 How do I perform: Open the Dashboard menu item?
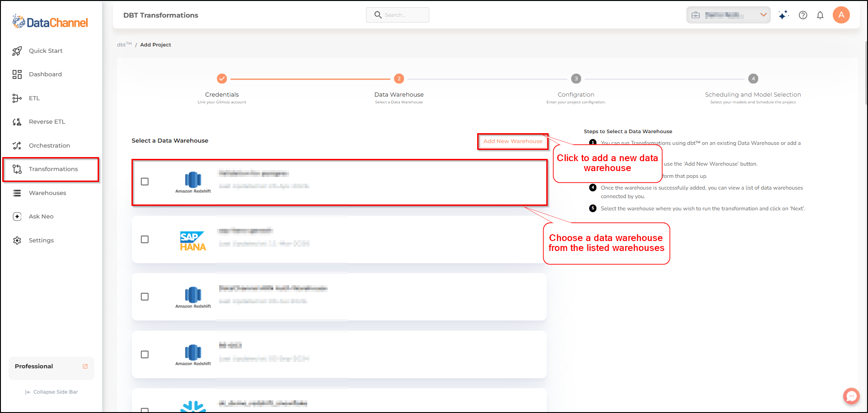[x=45, y=74]
